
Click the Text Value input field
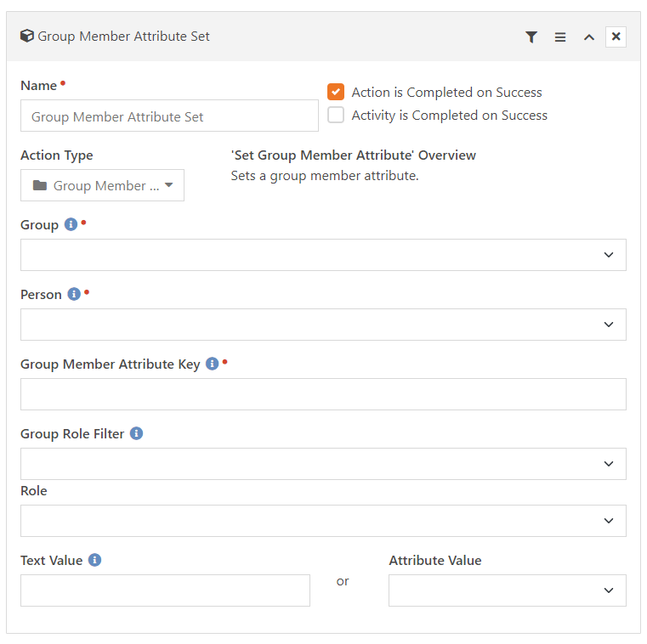tap(166, 590)
